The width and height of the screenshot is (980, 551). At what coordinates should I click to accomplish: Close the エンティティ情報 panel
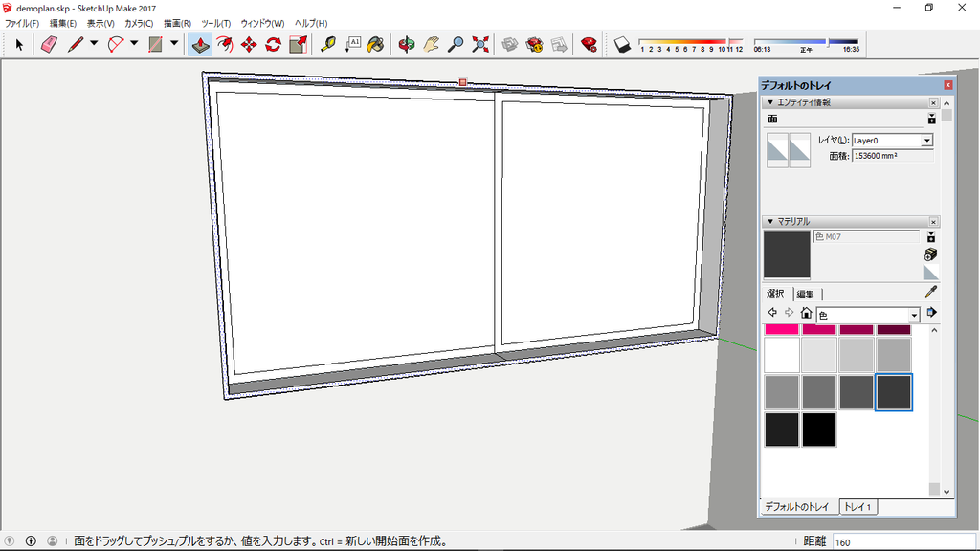pos(933,102)
